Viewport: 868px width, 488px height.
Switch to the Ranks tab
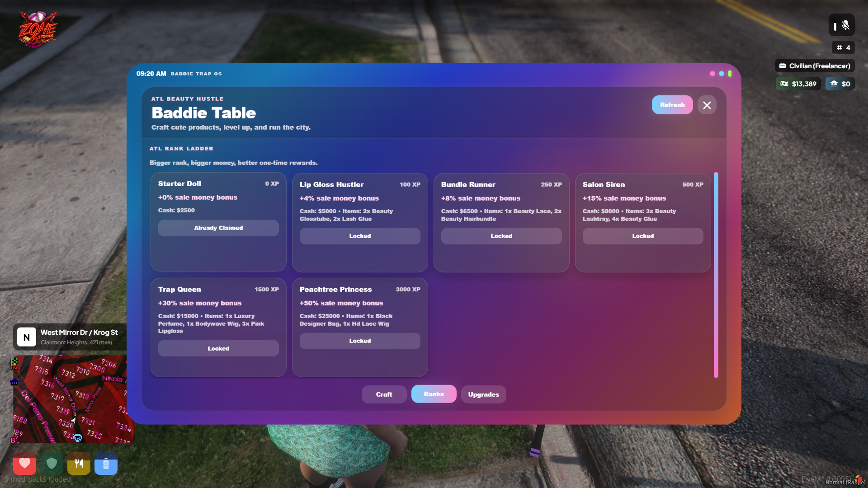[x=434, y=394]
